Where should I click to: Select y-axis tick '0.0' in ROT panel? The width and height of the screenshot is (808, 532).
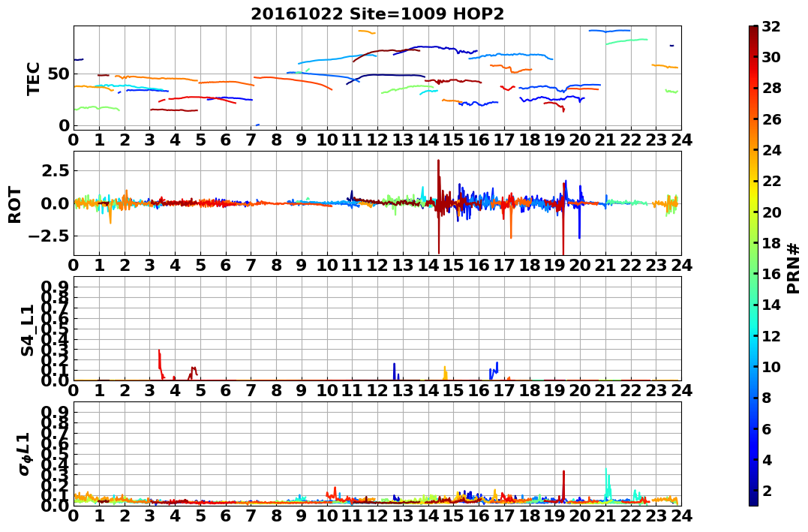[56, 203]
